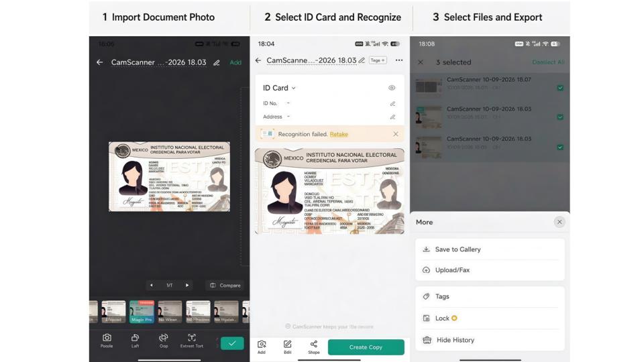Tap rename pencil beside title on recognize screen
This screenshot has width=644, height=362.
tap(362, 60)
